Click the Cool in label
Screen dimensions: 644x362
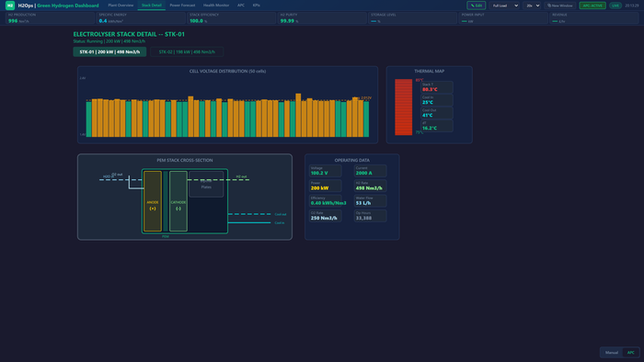click(x=280, y=223)
